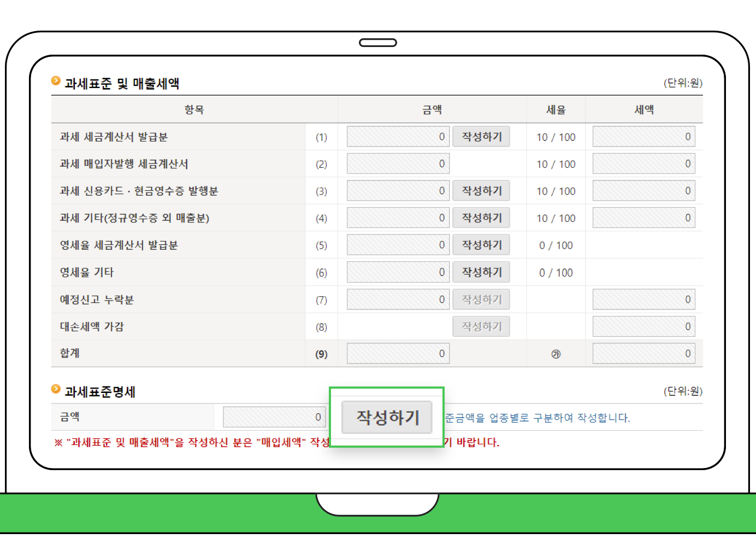The height and width of the screenshot is (539, 756).
Task: Click the ㉮ symbol in the 세율 column
Action: tap(556, 353)
